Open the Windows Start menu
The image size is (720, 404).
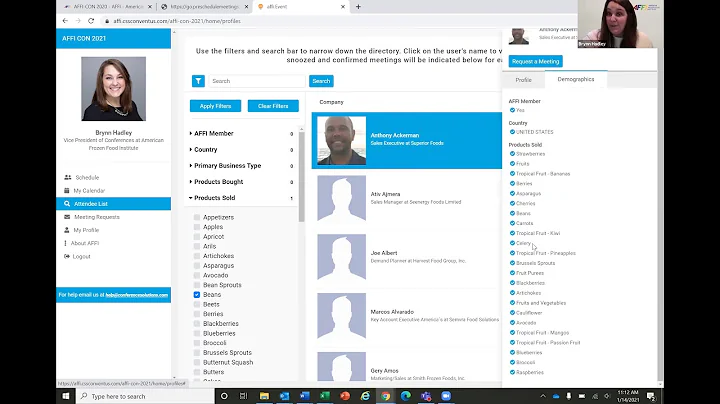pyautogui.click(x=66, y=396)
